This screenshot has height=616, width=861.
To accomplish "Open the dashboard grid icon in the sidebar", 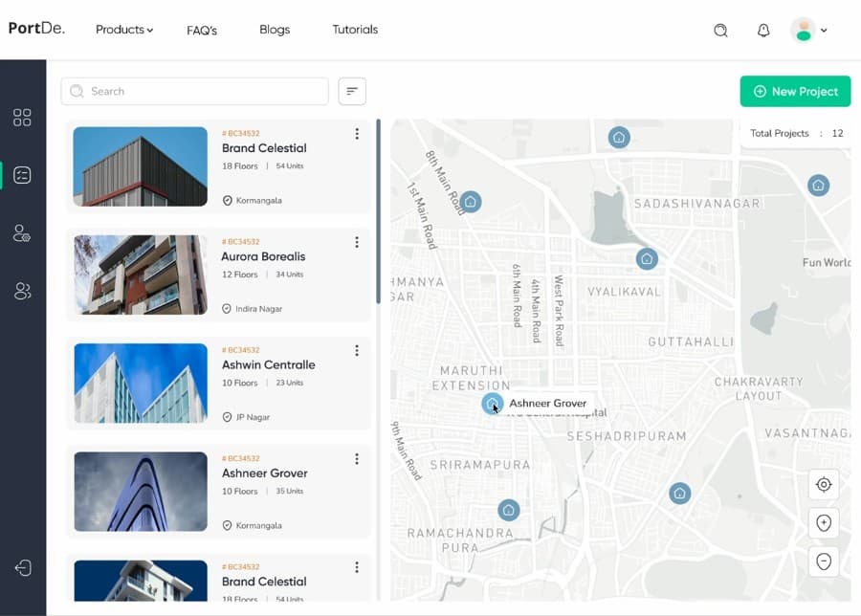I will [x=22, y=117].
